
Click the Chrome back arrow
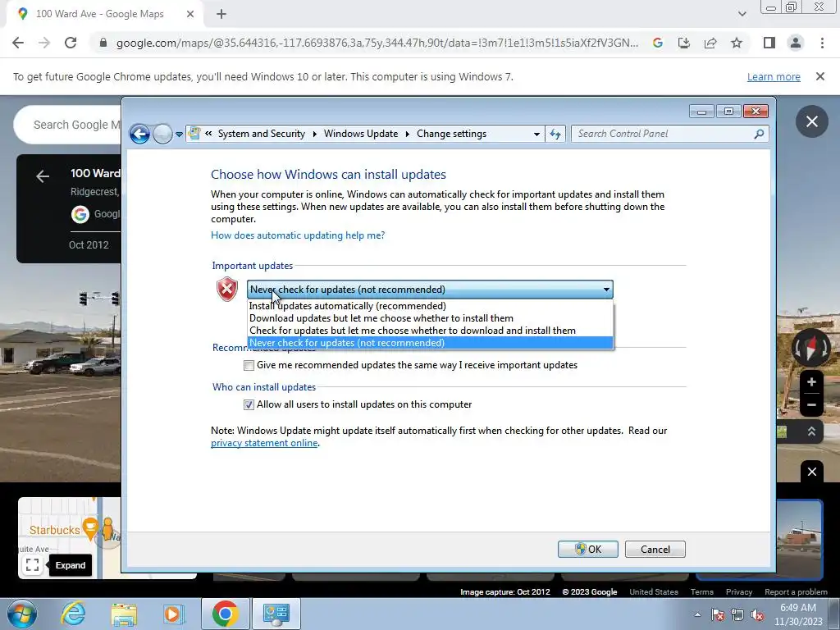point(18,43)
